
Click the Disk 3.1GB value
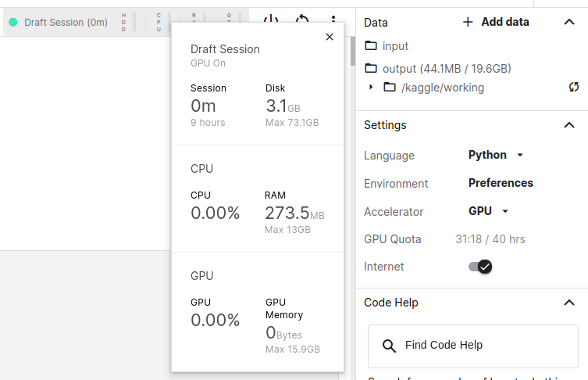click(283, 106)
